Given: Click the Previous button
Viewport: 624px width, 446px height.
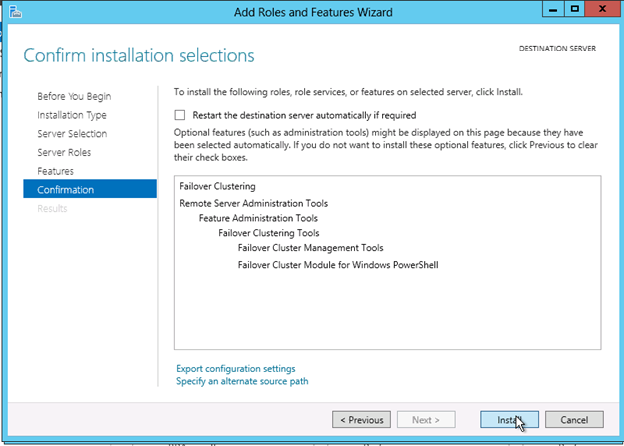Looking at the screenshot, I should click(361, 420).
